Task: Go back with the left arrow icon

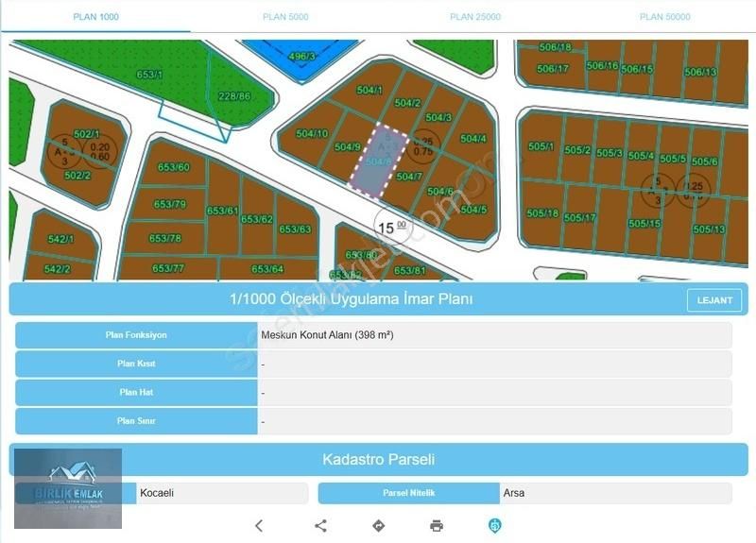Action: tap(259, 526)
